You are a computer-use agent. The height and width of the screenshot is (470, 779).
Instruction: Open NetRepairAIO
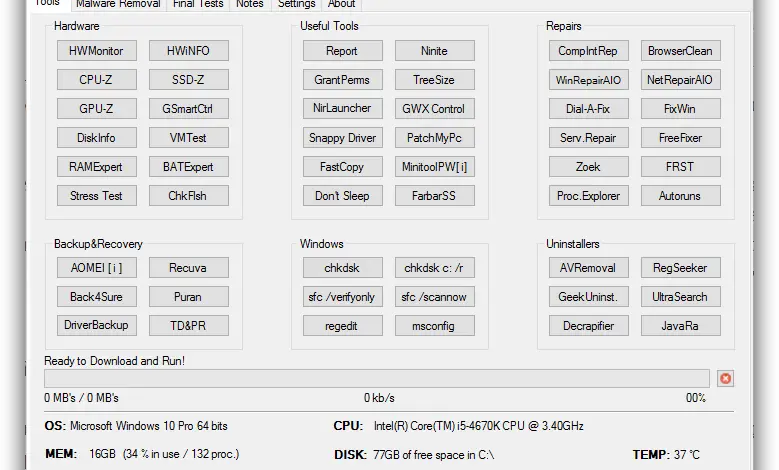(x=680, y=79)
